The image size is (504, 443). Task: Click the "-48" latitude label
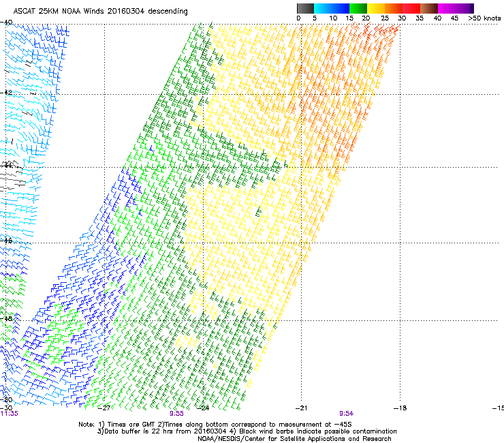pos(6,319)
